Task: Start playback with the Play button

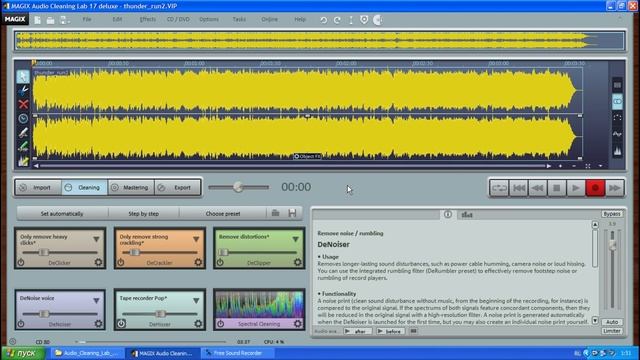Action: pos(576,188)
